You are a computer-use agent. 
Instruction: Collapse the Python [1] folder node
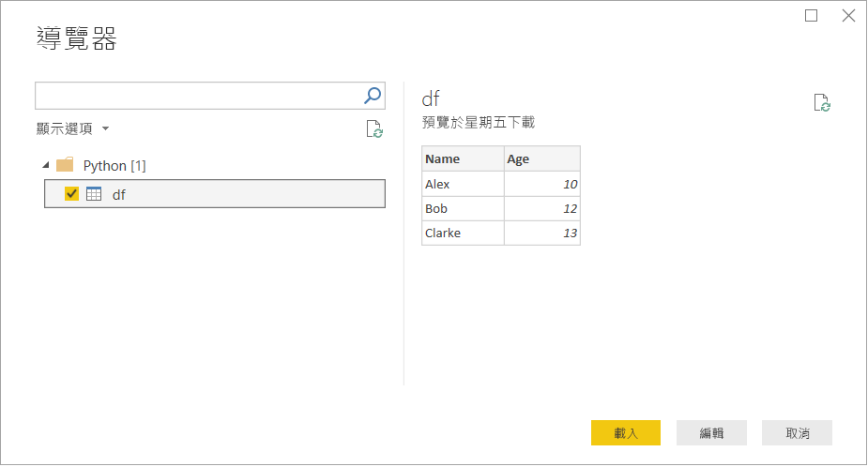coord(46,165)
